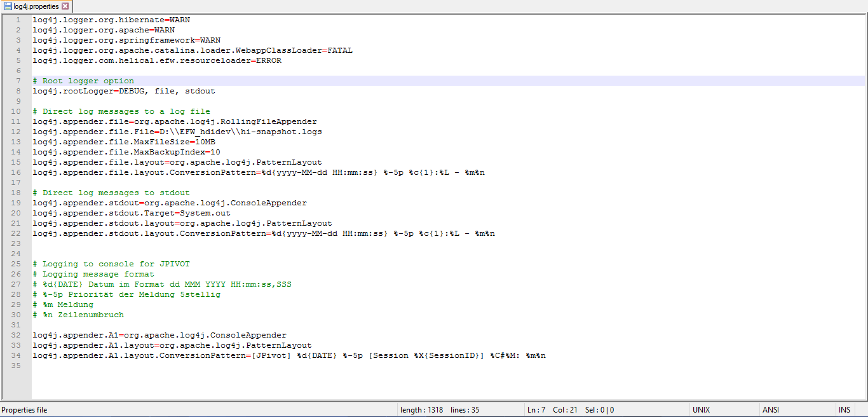Click the '%-5p Priorität der Meldung' comment
Screen dimensions: 868x417
126,294
